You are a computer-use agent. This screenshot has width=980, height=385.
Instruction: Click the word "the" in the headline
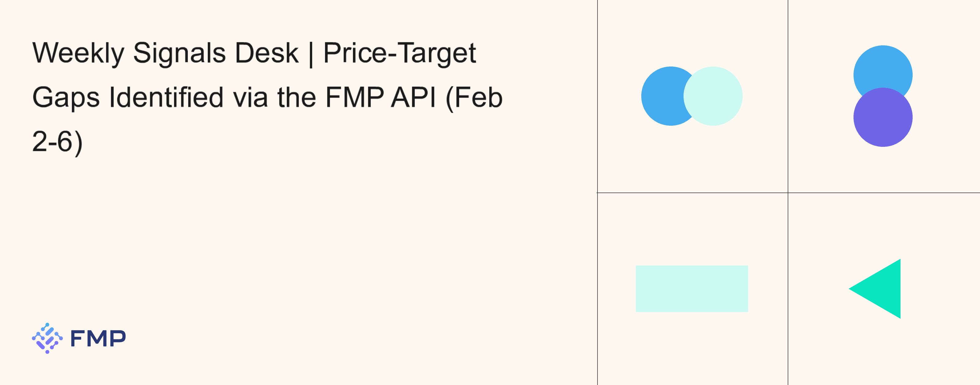(297, 97)
